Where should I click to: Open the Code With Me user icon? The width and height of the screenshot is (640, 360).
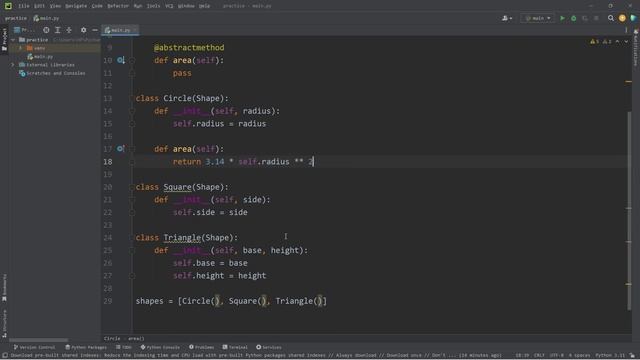pos(507,18)
